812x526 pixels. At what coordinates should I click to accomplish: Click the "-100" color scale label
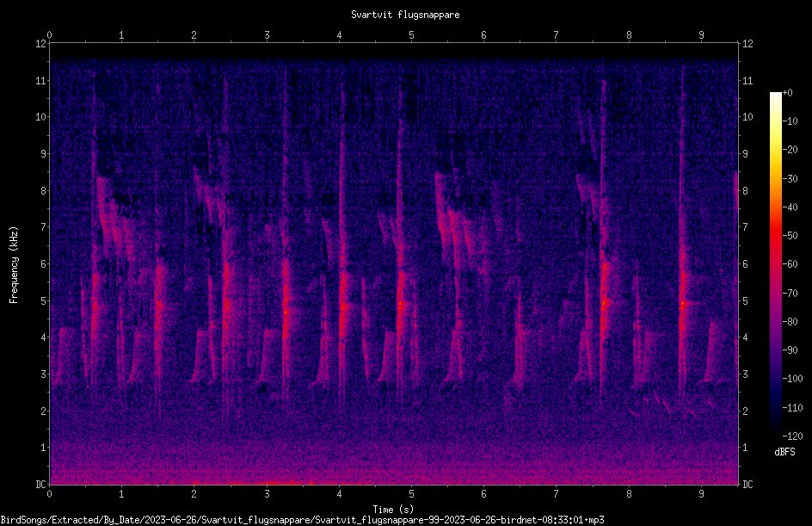tap(793, 379)
